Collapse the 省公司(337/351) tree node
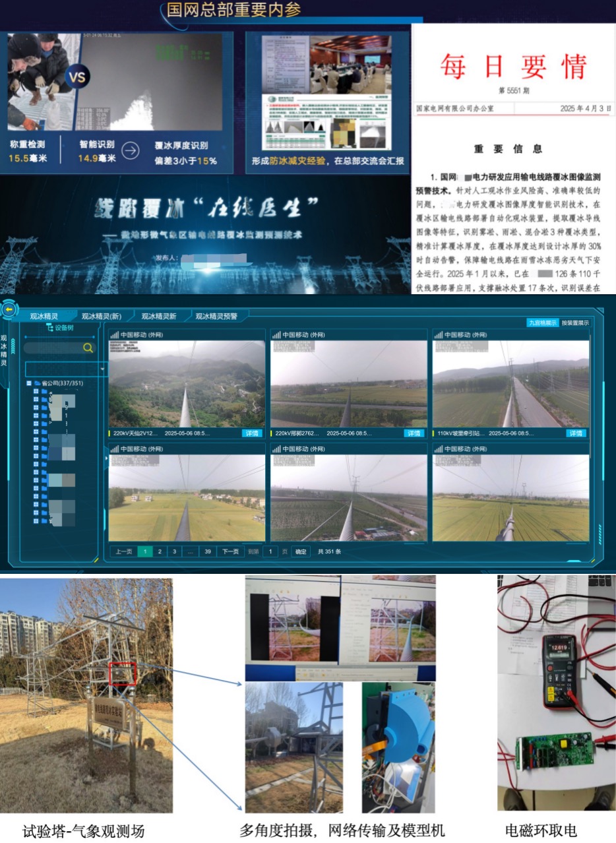Viewport: 616px width, 843px height. [x=28, y=383]
